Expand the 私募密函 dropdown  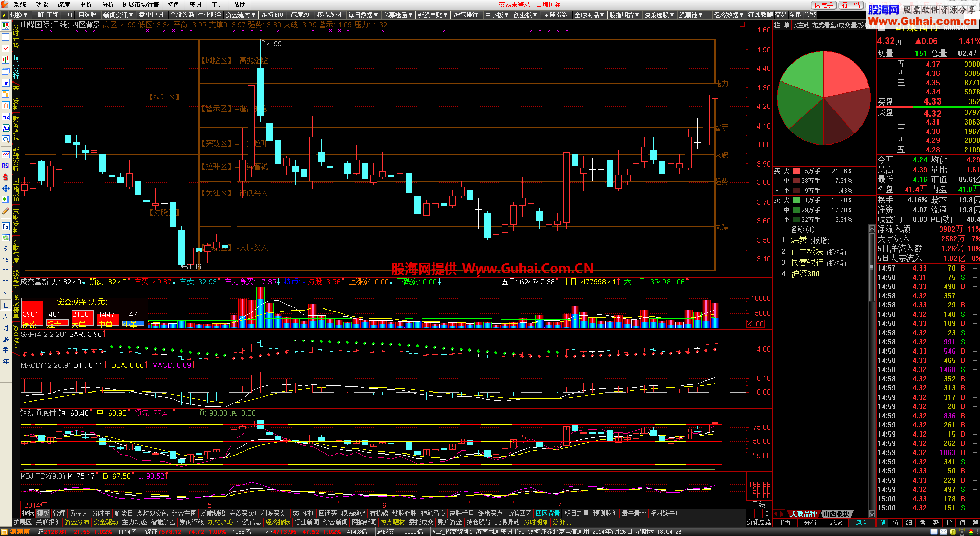(398, 15)
